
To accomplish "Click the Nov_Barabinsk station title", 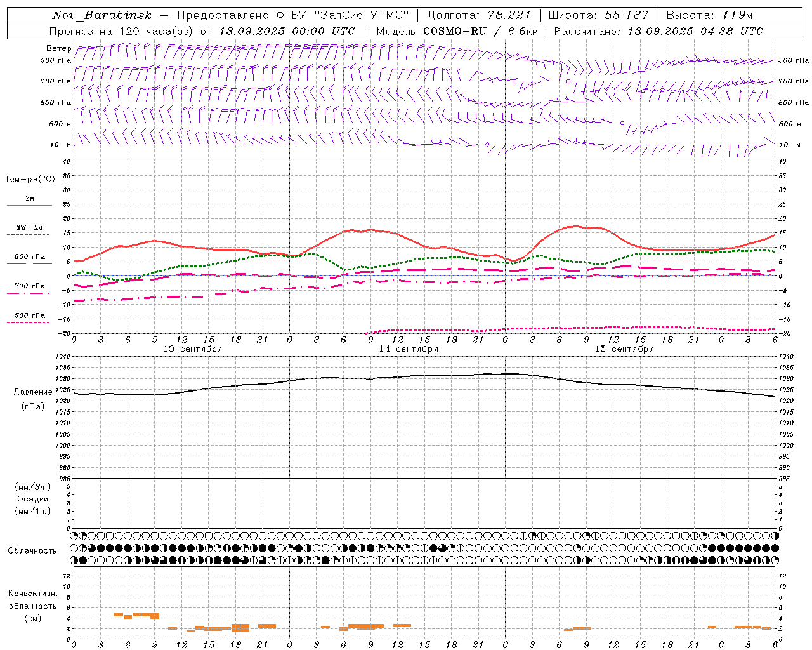I will coord(101,15).
